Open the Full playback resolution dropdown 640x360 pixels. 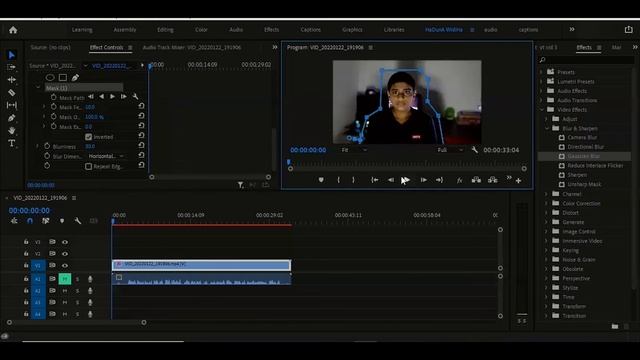pos(450,150)
